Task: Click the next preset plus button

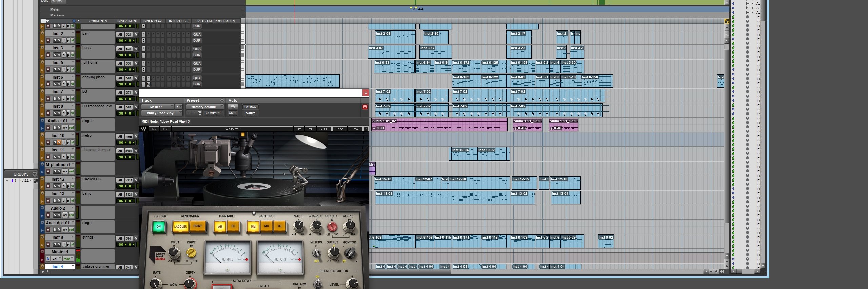Action: [x=194, y=113]
